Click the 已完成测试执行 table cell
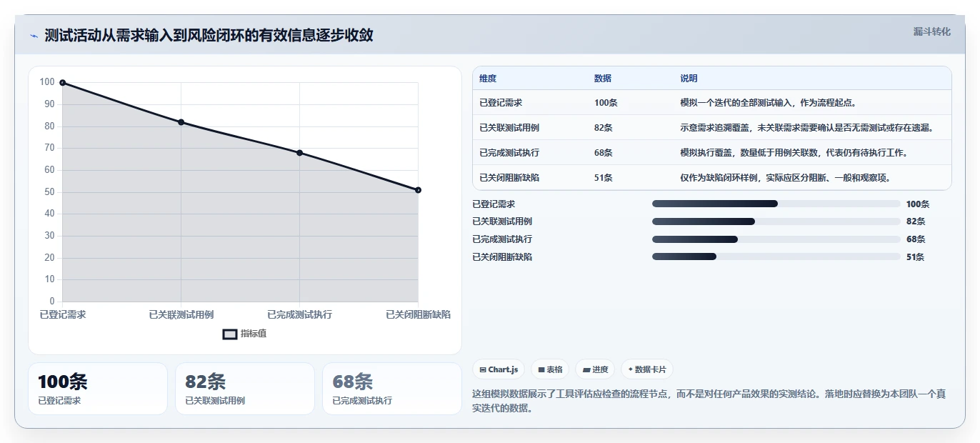 509,153
